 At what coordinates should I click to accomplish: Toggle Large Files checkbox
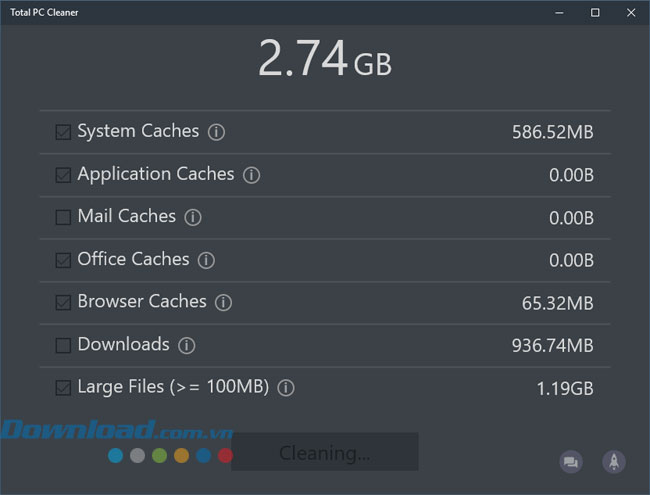click(63, 388)
